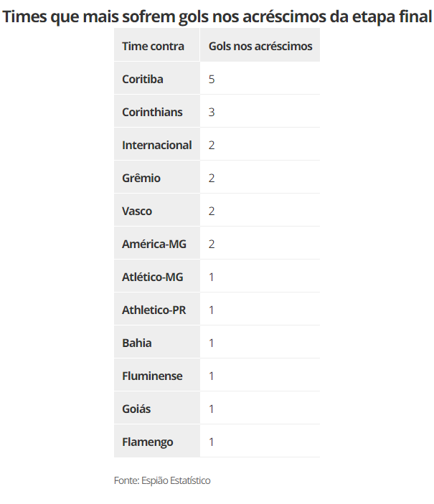Select the goal count in the Vasco row
434x504 pixels.
click(212, 211)
